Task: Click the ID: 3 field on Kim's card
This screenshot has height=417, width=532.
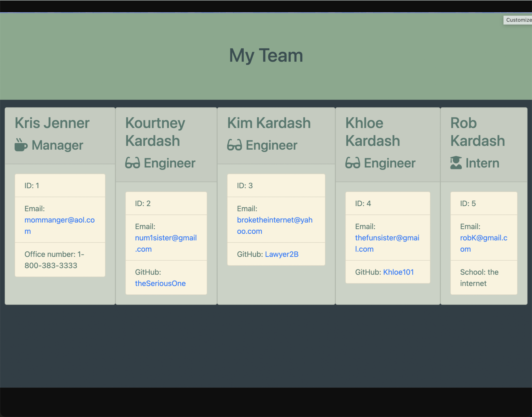Action: [244, 185]
